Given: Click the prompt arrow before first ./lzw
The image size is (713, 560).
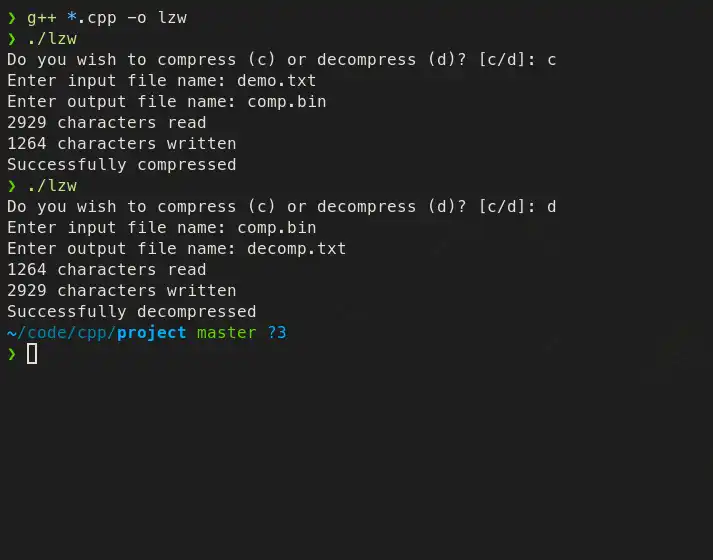Looking at the screenshot, I should coord(12,39).
